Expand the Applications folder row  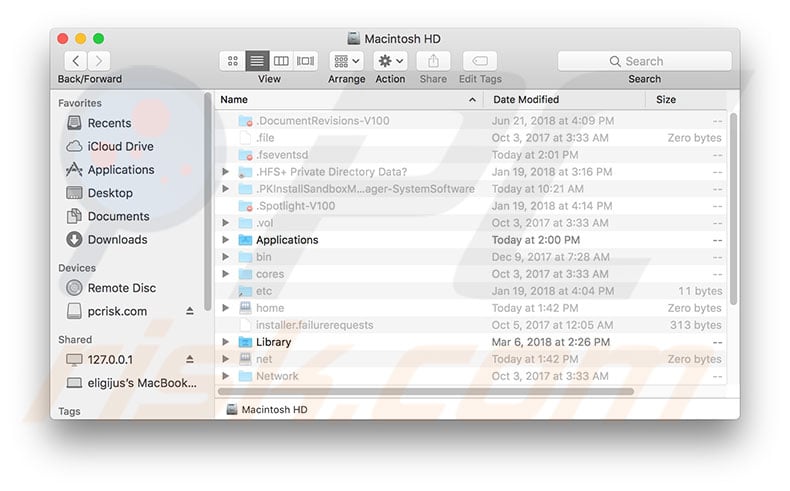[226, 240]
